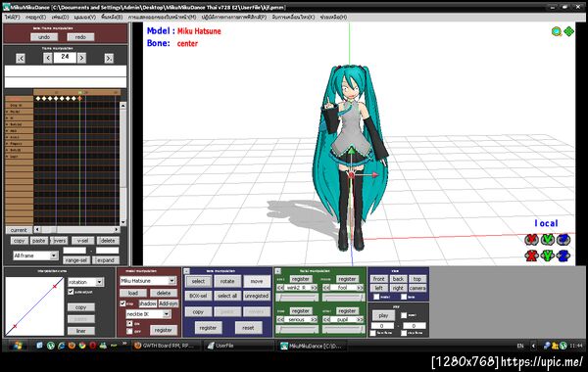This screenshot has height=372, width=588.
Task: Click the upper red X axis rotation icon
Action: [x=531, y=239]
